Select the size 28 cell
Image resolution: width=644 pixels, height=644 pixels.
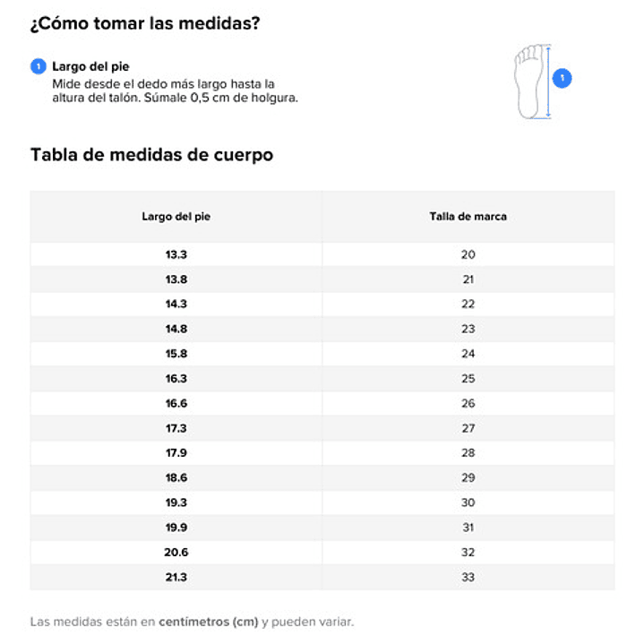click(x=468, y=453)
